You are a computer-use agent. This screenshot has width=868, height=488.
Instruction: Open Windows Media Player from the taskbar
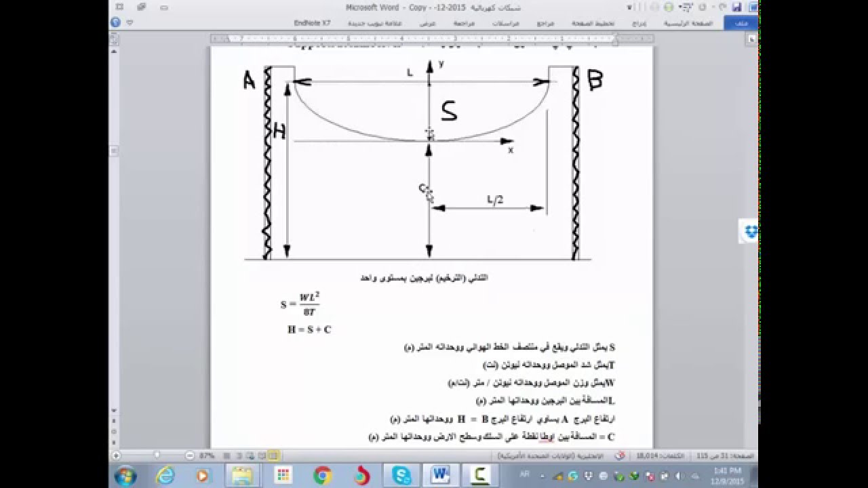202,474
